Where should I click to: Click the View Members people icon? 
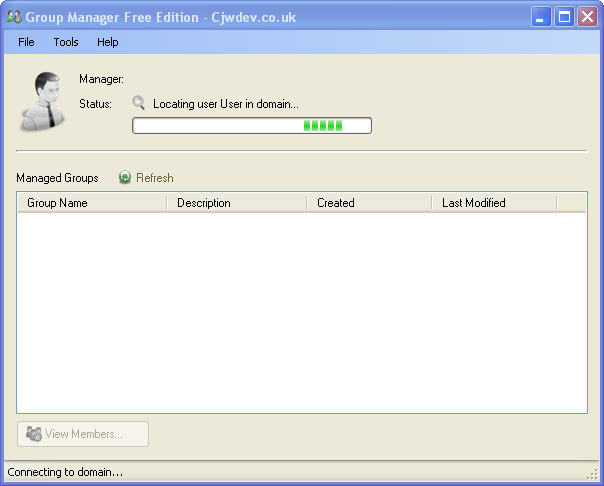(x=34, y=434)
